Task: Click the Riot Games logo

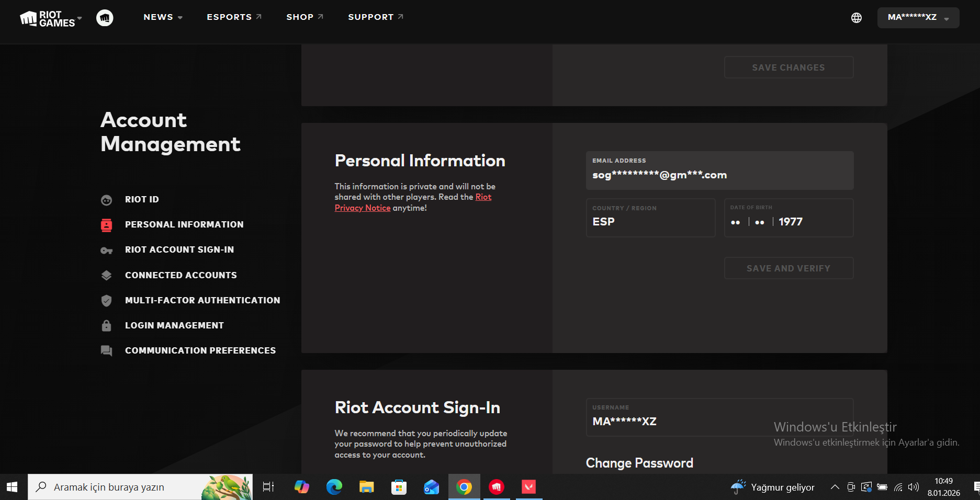Action: click(48, 18)
